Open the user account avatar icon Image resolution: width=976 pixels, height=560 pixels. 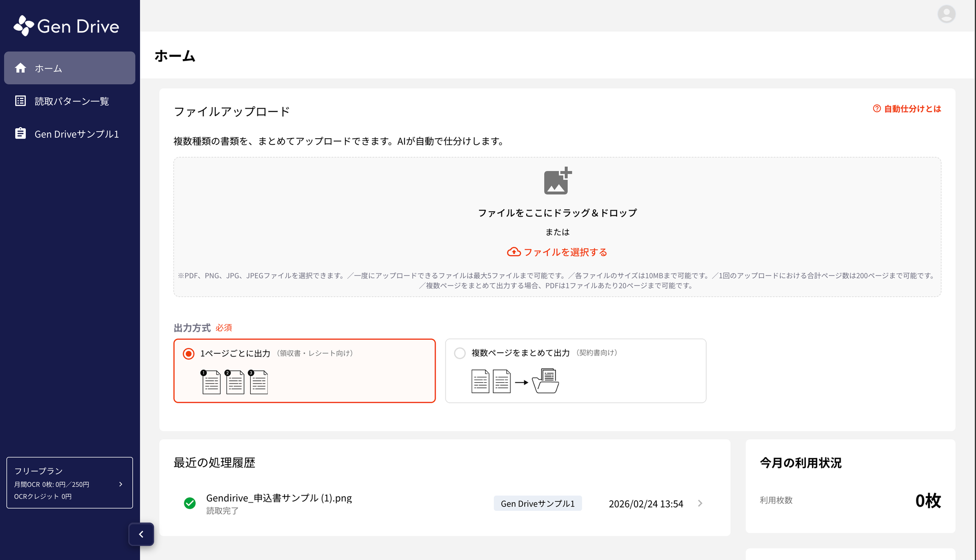click(x=946, y=14)
